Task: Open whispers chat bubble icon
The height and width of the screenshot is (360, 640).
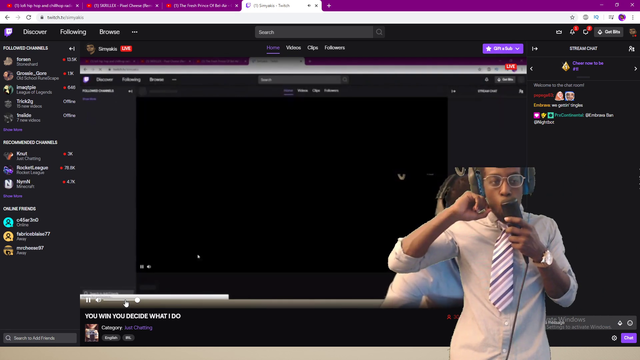Action: 586,32
